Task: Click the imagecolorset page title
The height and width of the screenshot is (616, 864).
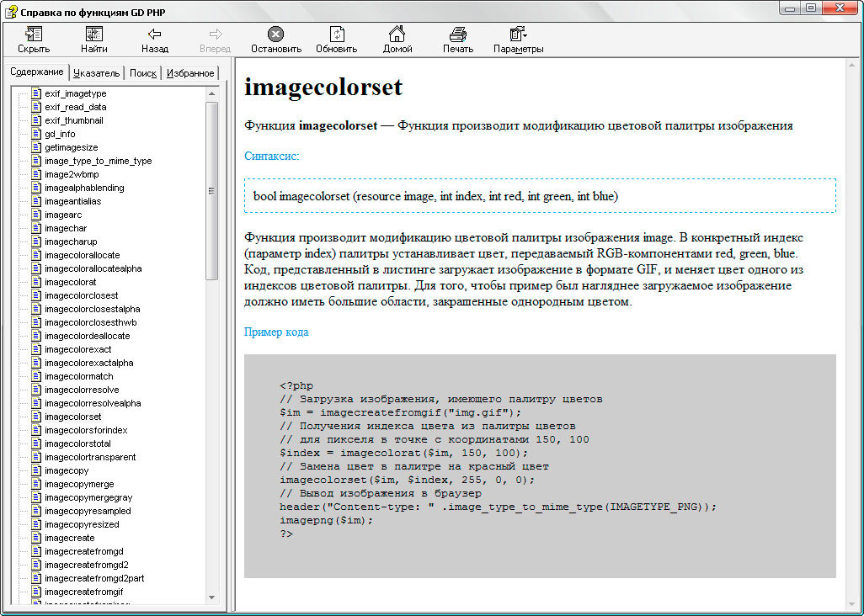Action: [323, 87]
